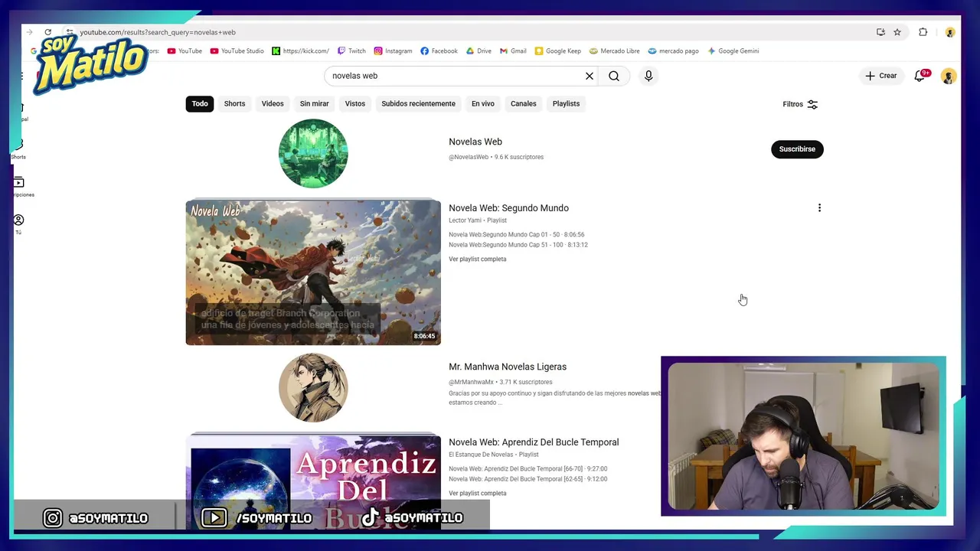Click the address bar URL
The image size is (980, 551).
point(158,32)
